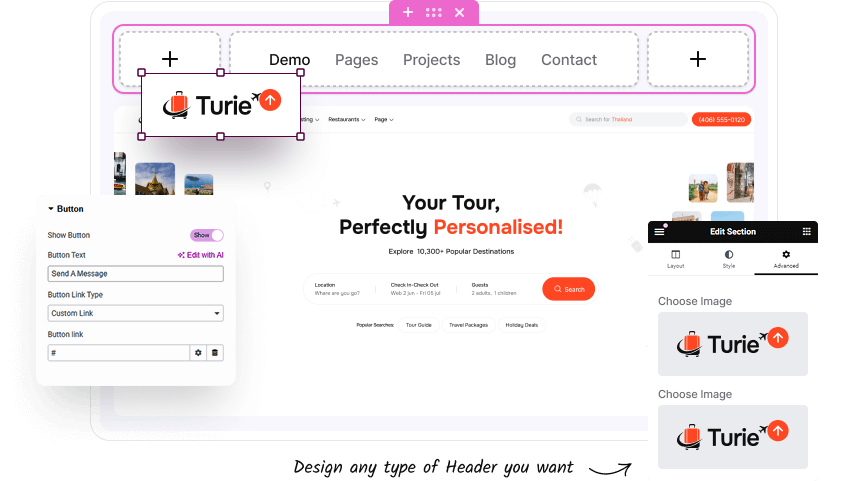Switch to the Layout tab
Screen dimensions: 848x481
coord(676,260)
